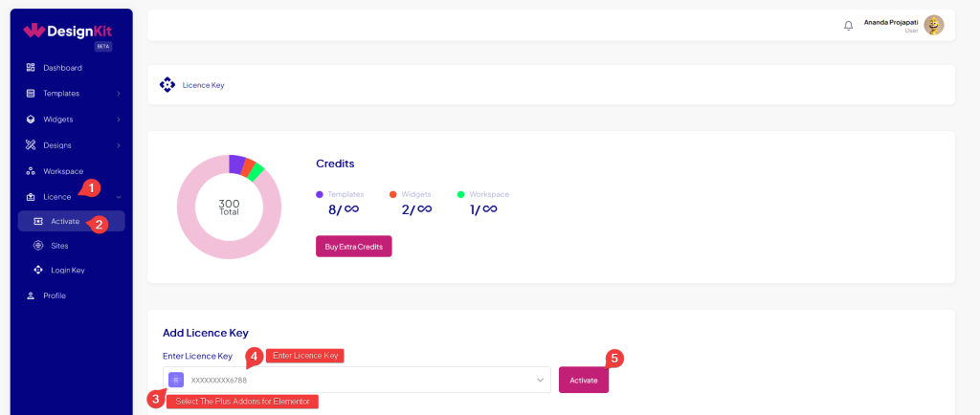980x415 pixels.
Task: Expand the Templates submenu chevron
Action: point(118,94)
